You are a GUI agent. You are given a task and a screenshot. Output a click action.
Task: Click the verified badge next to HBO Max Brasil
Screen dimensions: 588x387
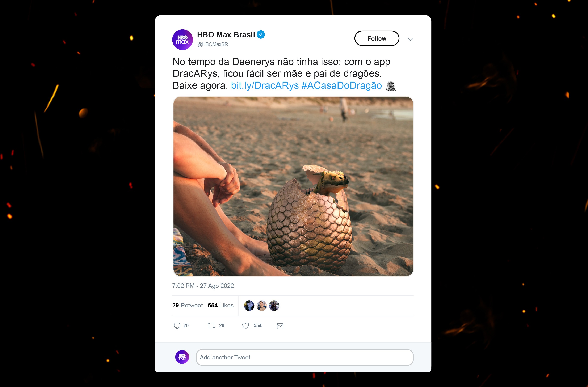[x=261, y=34]
